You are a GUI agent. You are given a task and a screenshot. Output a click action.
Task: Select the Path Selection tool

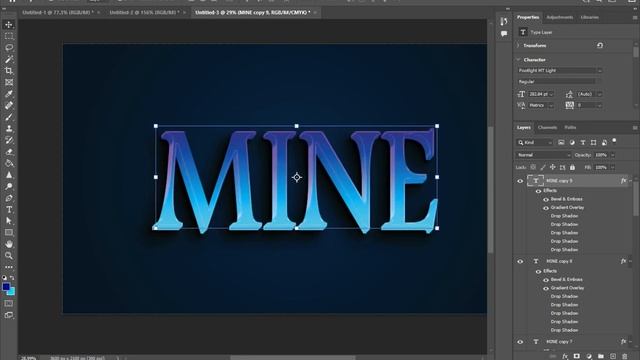pyautogui.click(x=9, y=221)
